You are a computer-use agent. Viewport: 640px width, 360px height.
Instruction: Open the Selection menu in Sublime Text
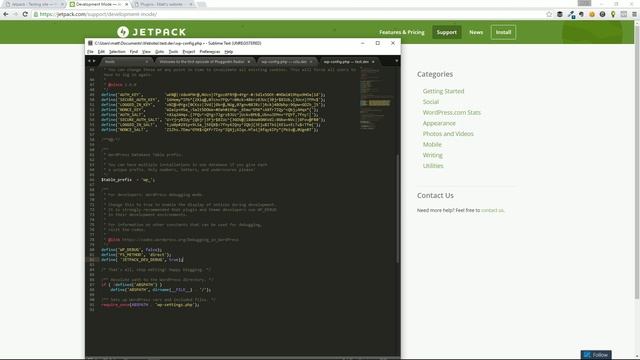(x=117, y=52)
